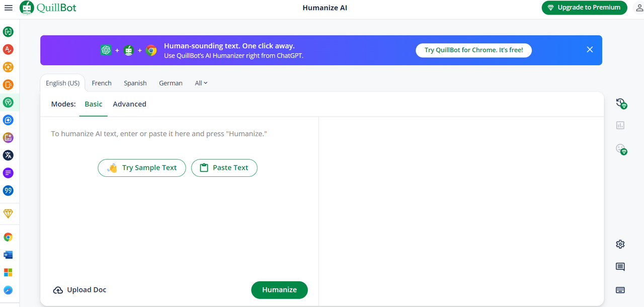Viewport: 644px width, 307px height.
Task: Select the Basic mode tab
Action: coord(94,104)
